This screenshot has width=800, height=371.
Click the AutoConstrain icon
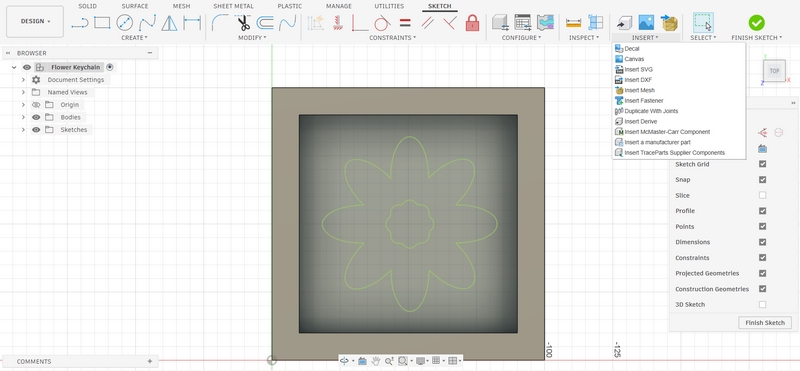[x=315, y=23]
